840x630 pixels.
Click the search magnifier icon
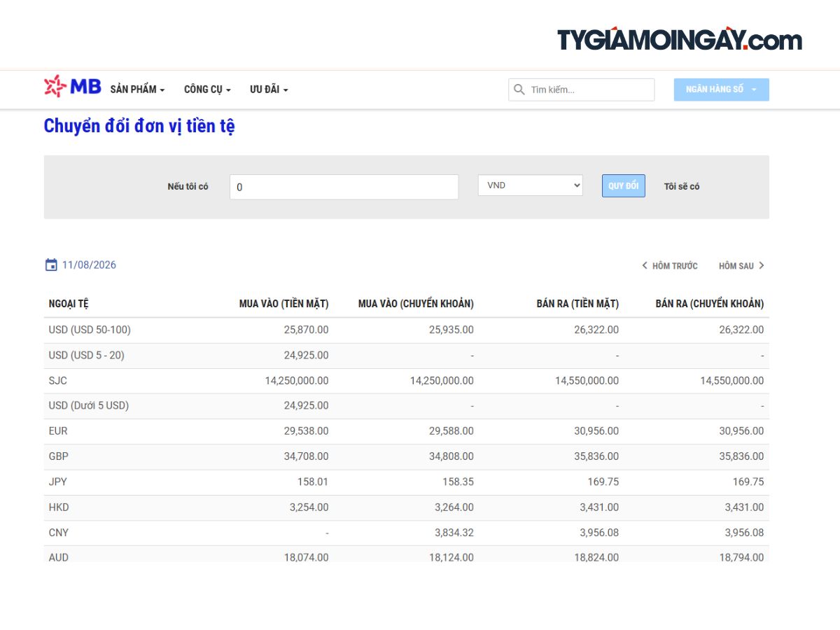pyautogui.click(x=519, y=90)
